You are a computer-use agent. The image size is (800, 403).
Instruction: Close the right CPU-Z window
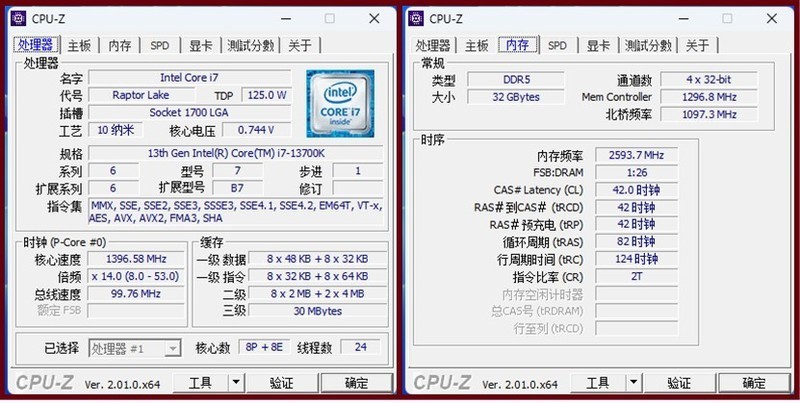772,19
